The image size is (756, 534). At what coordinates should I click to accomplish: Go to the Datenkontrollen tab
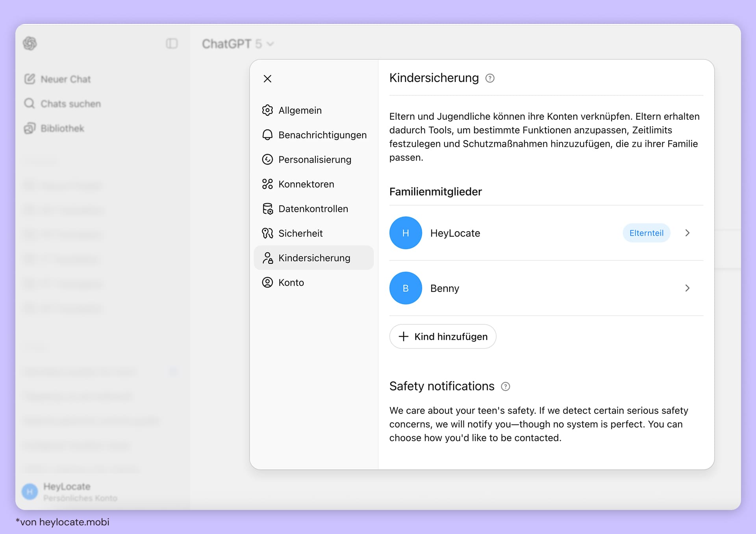click(314, 209)
